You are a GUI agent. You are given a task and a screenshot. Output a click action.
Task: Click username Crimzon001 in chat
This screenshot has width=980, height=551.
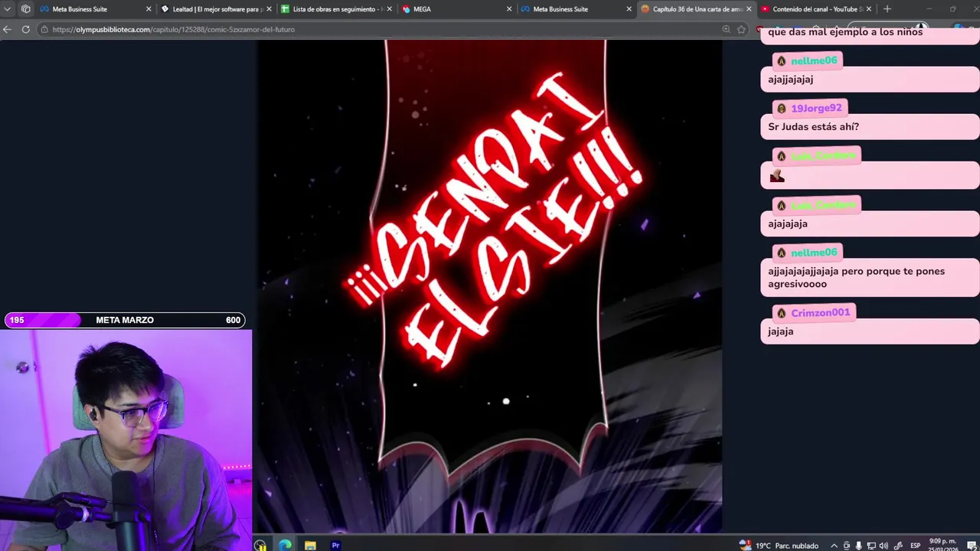click(821, 312)
